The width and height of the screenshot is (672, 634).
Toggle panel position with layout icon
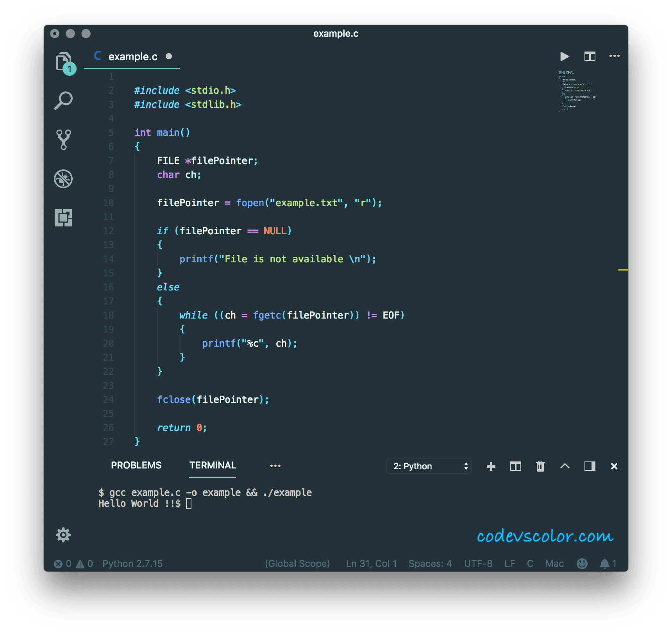pyautogui.click(x=589, y=466)
